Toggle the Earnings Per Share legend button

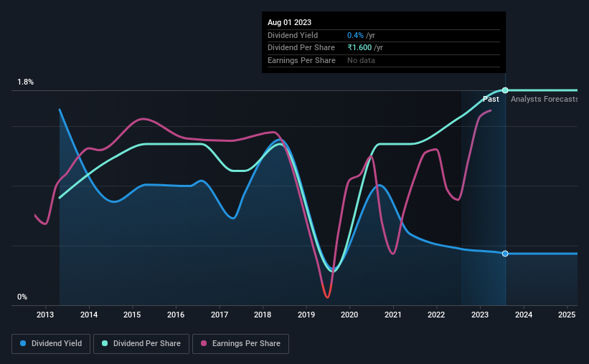coord(241,344)
